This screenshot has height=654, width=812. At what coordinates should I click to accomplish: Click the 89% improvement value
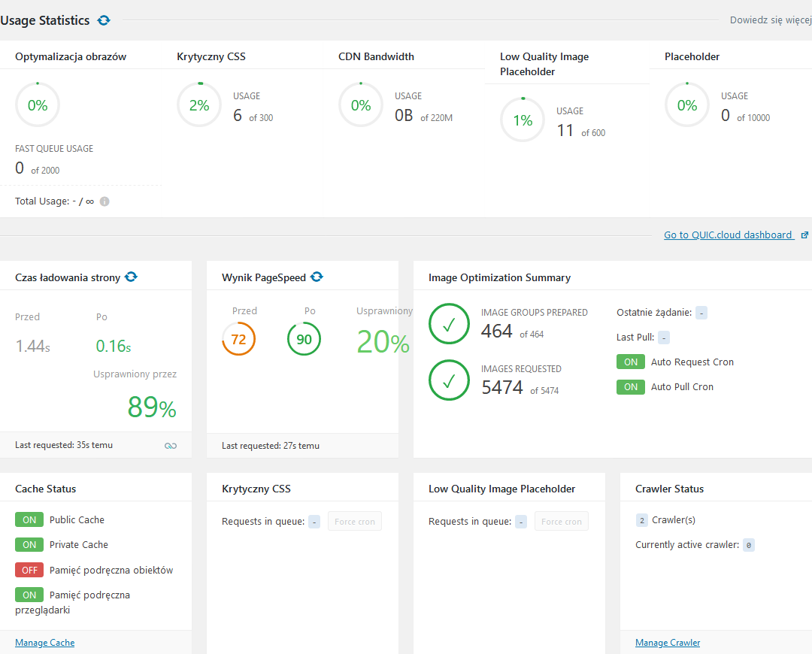(x=152, y=407)
